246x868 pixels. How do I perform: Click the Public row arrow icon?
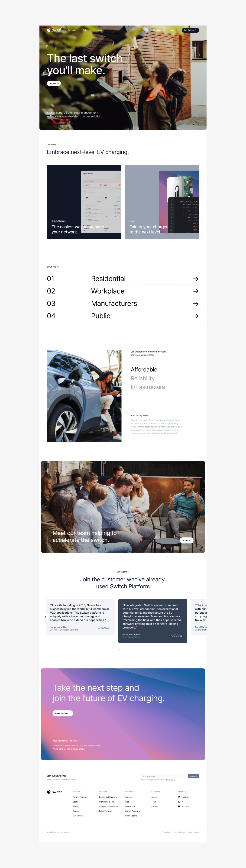(195, 316)
